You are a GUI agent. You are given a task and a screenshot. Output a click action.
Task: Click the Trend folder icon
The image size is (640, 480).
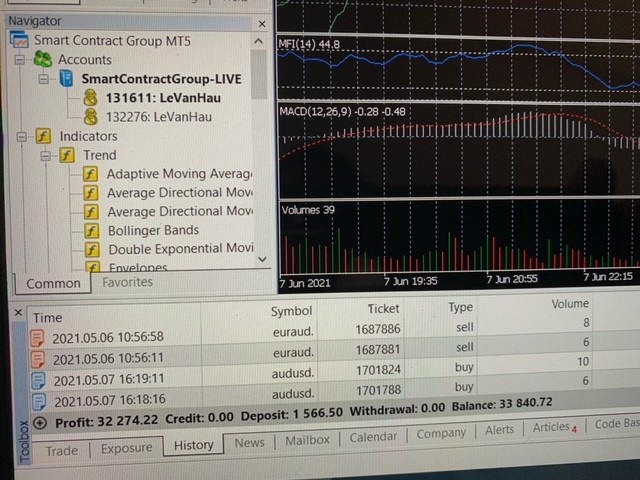tap(67, 155)
